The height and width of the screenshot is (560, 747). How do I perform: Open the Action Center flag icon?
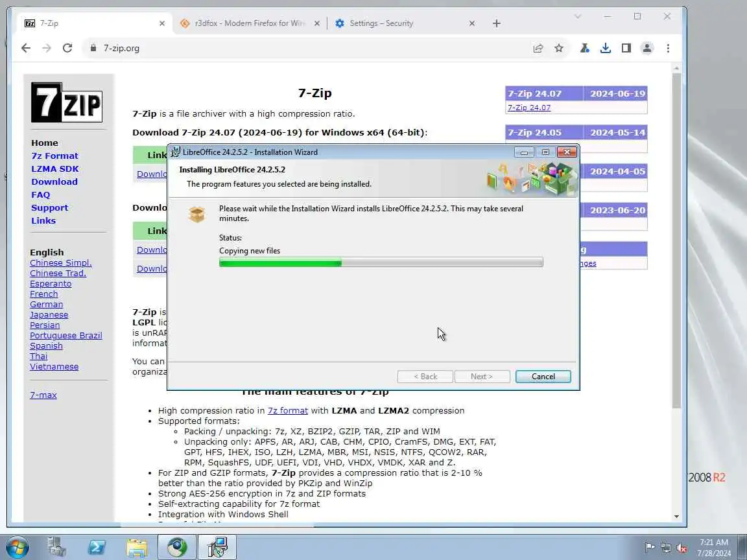[649, 547]
